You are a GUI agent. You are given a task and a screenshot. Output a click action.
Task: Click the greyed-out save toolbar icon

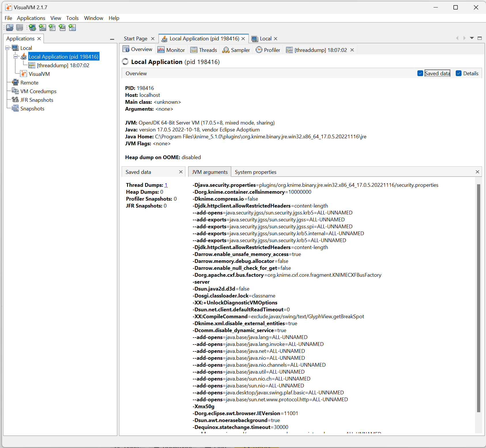[x=20, y=28]
